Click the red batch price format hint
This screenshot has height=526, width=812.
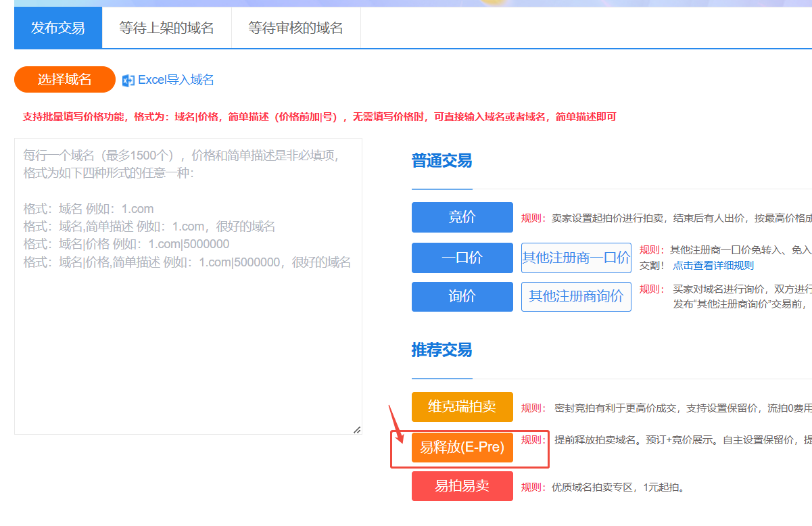point(319,117)
